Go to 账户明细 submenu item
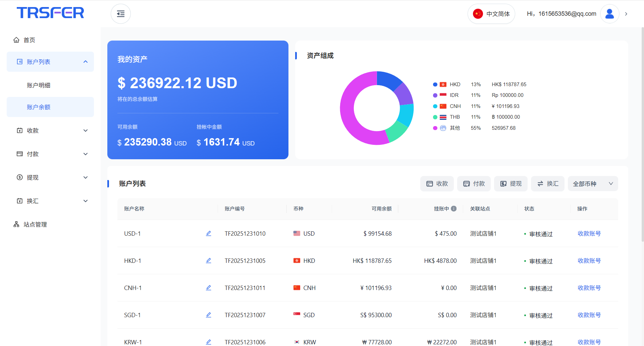Image resolution: width=644 pixels, height=346 pixels. (39, 85)
